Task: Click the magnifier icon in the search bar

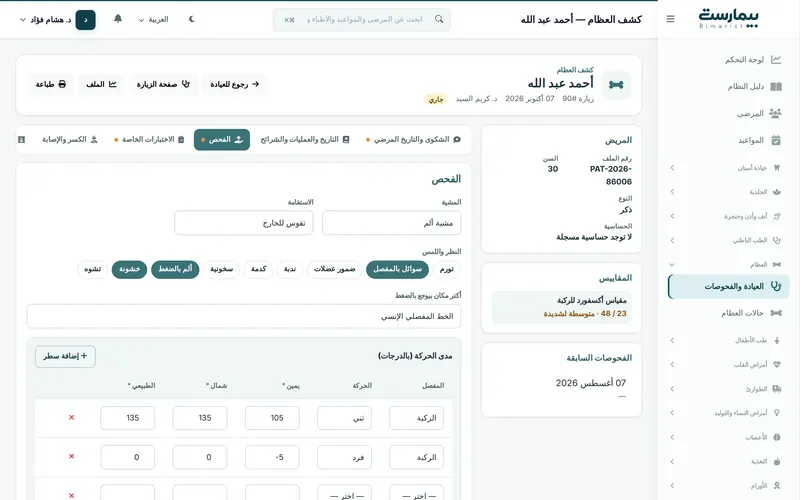Action: pos(439,19)
